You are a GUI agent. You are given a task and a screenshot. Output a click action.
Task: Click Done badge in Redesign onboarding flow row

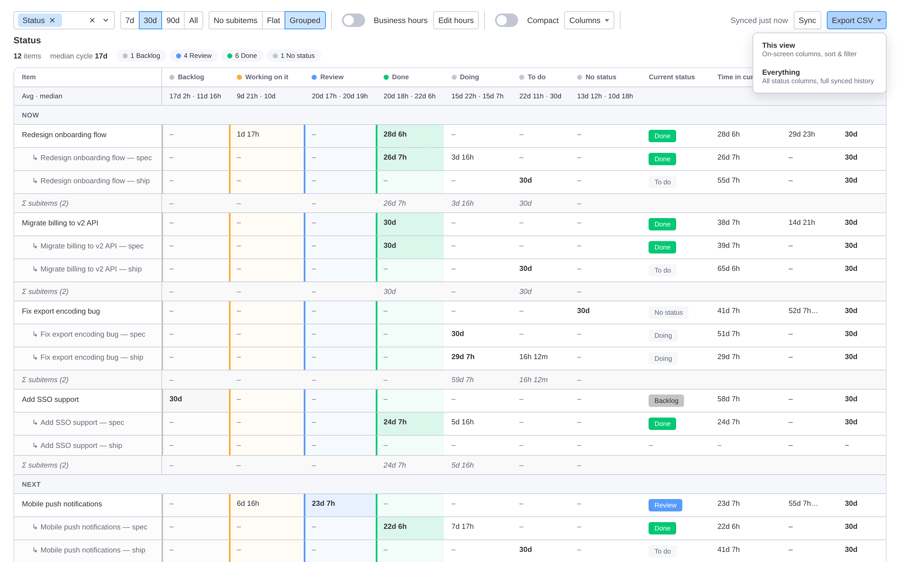click(x=662, y=136)
